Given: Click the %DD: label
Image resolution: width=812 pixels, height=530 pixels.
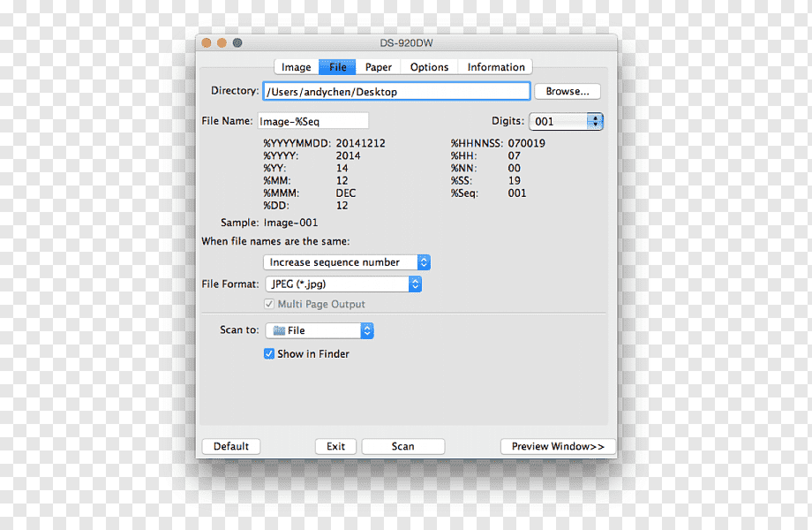Looking at the screenshot, I should [276, 205].
